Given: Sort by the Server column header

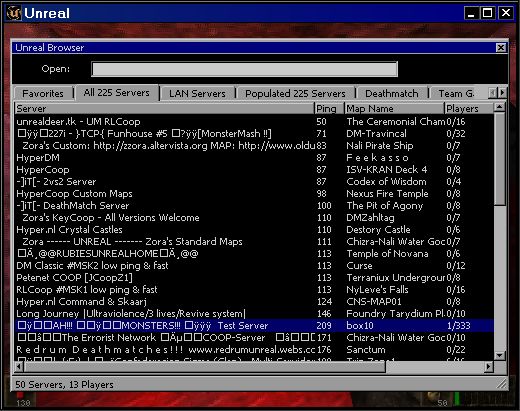Looking at the screenshot, I should coord(164,109).
